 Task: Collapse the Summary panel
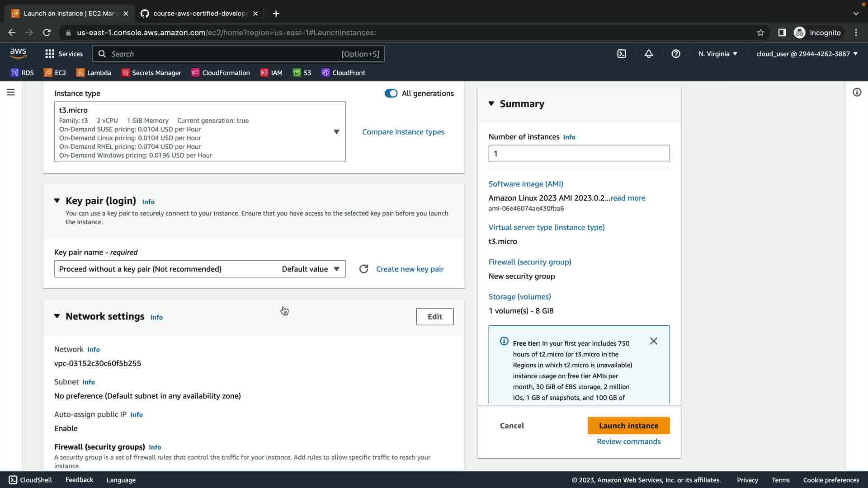[x=491, y=103]
